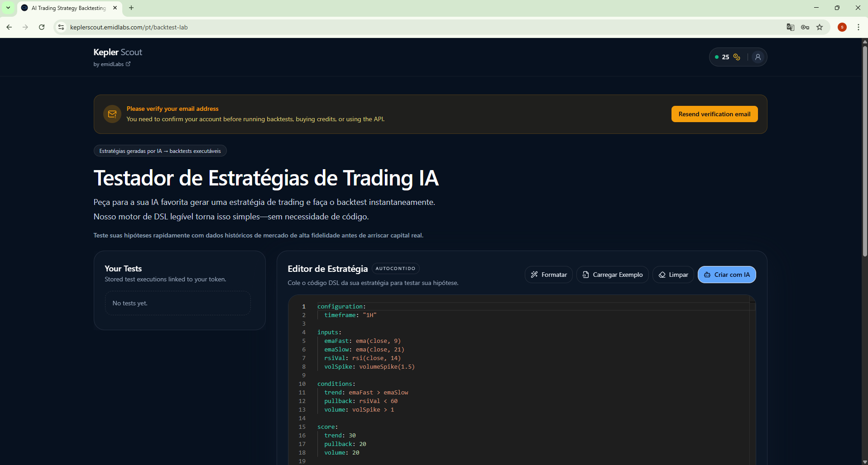Click the browser address bar URL
Screen dimensions: 868x465
129,27
